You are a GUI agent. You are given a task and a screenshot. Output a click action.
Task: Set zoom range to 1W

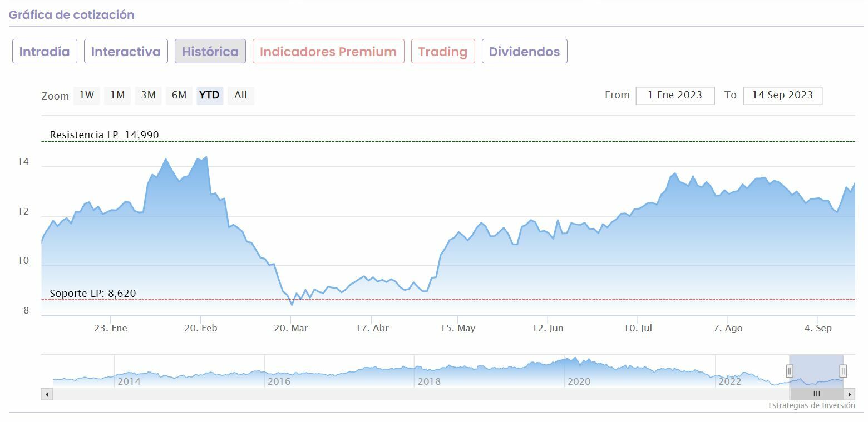[x=87, y=95]
